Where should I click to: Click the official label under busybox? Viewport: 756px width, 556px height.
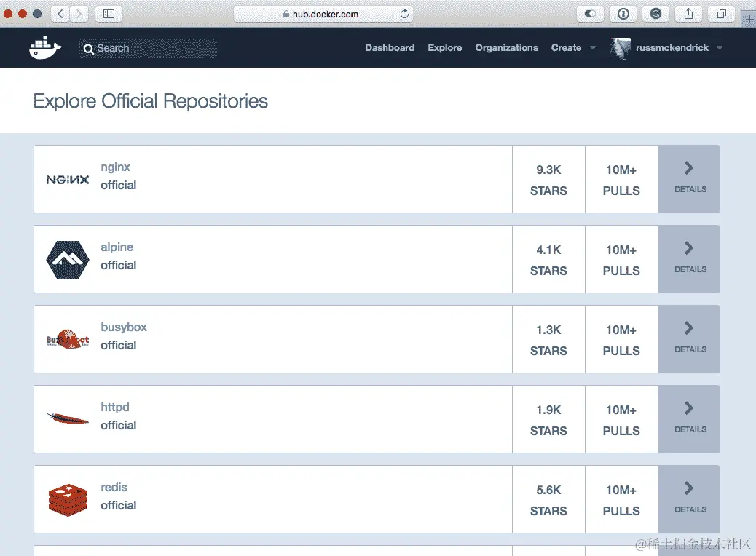coord(119,345)
